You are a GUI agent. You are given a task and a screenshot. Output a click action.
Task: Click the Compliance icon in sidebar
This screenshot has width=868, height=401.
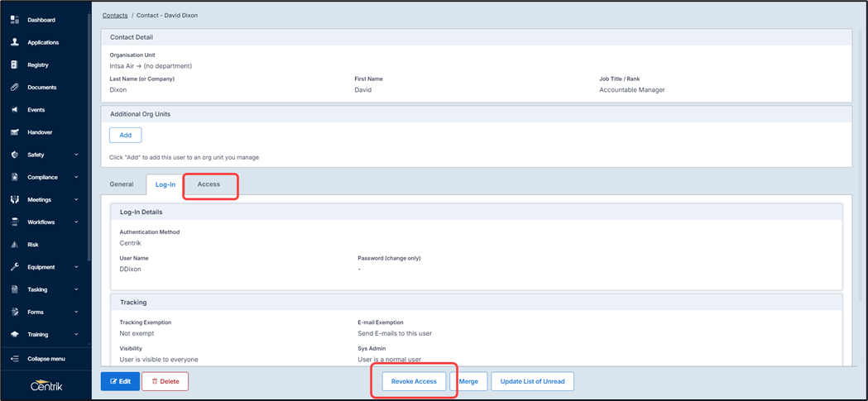[x=15, y=177]
